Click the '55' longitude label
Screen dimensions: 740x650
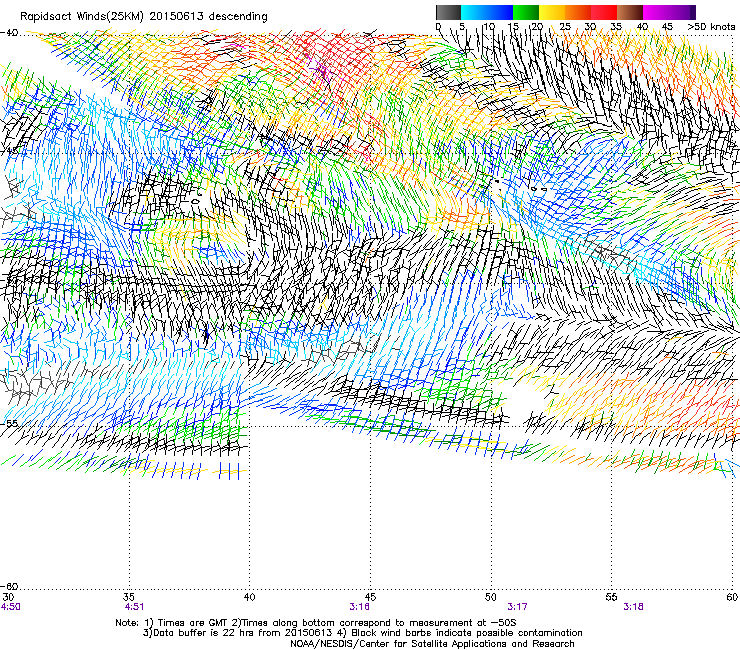pyautogui.click(x=611, y=597)
